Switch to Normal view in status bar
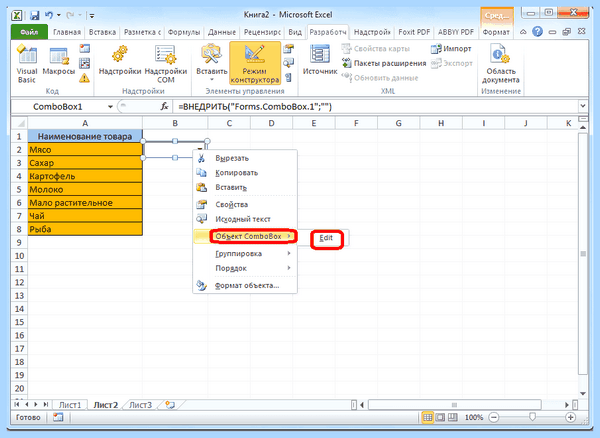 tap(427, 417)
